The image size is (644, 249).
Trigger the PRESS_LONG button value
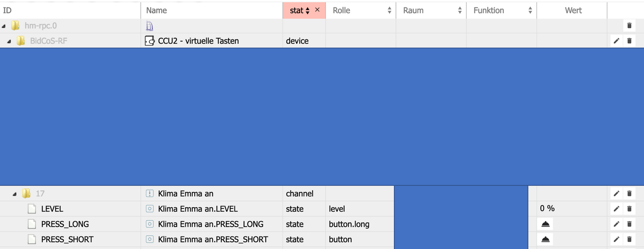546,224
